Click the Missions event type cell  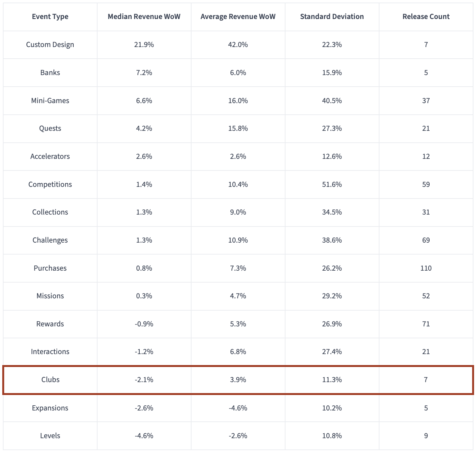pyautogui.click(x=50, y=296)
